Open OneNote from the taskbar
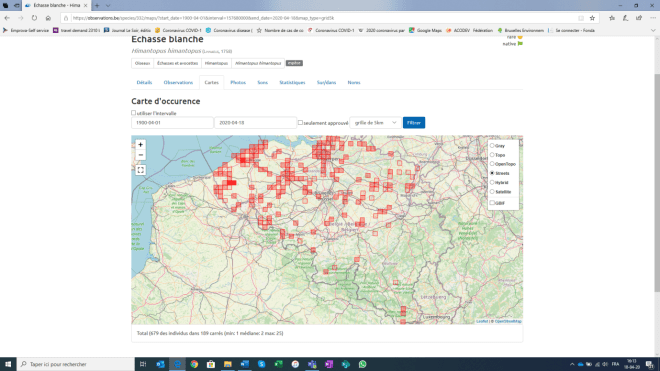 (329, 364)
